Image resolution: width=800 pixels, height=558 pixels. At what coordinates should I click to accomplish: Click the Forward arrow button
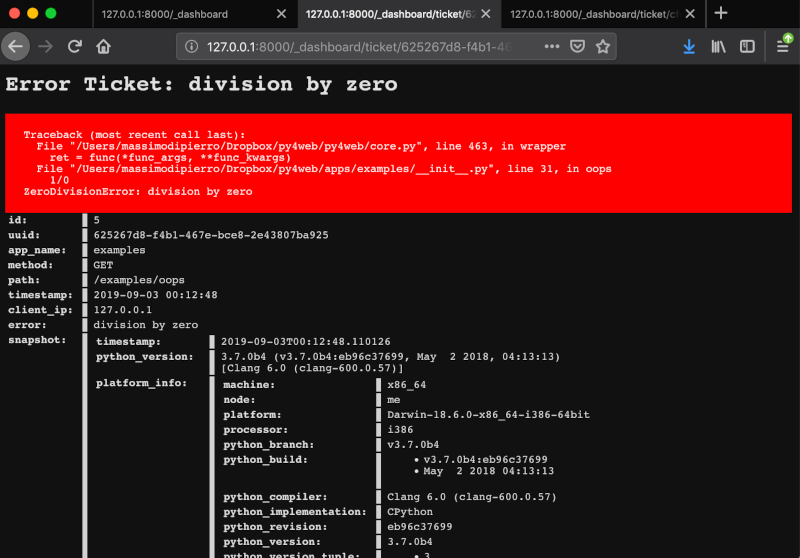point(45,47)
